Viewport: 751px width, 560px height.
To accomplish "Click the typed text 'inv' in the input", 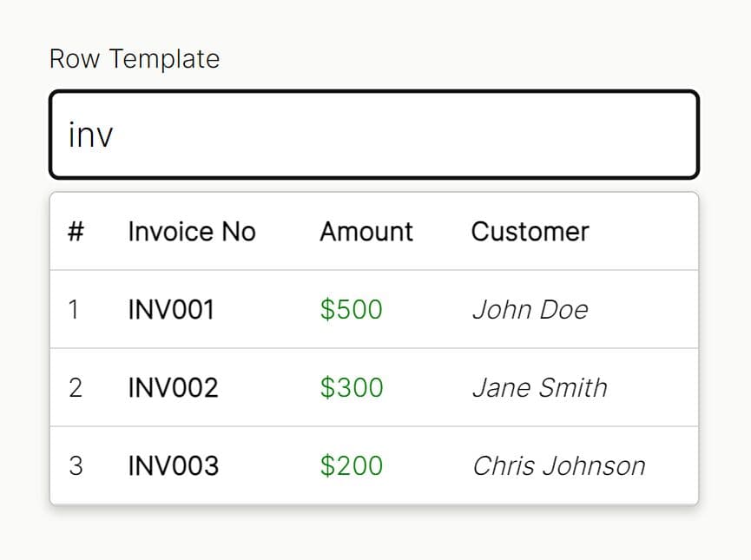I will pos(90,135).
